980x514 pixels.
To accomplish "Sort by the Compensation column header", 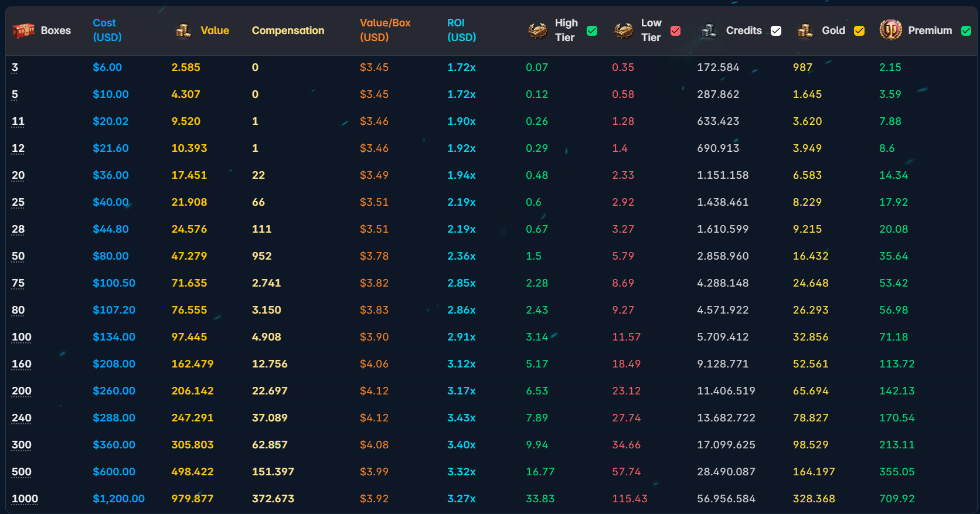I will (288, 30).
